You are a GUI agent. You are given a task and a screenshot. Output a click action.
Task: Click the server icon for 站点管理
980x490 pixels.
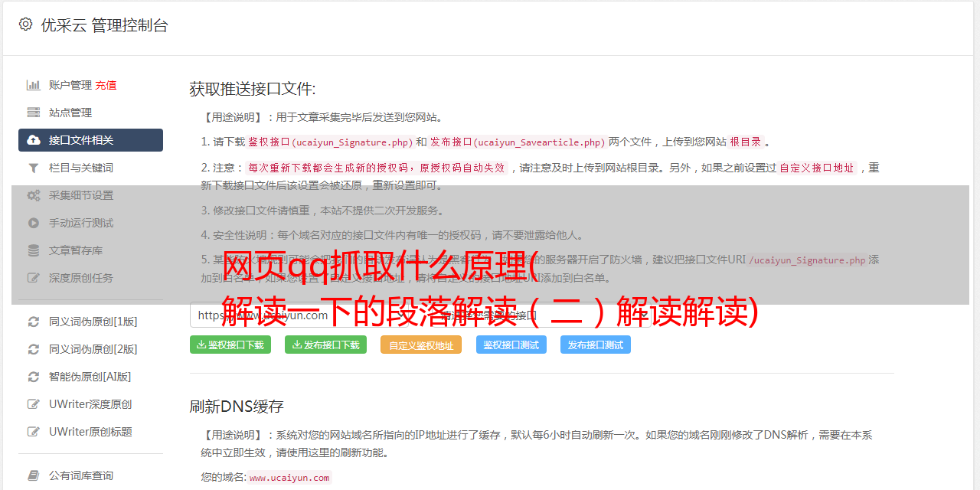pyautogui.click(x=34, y=113)
